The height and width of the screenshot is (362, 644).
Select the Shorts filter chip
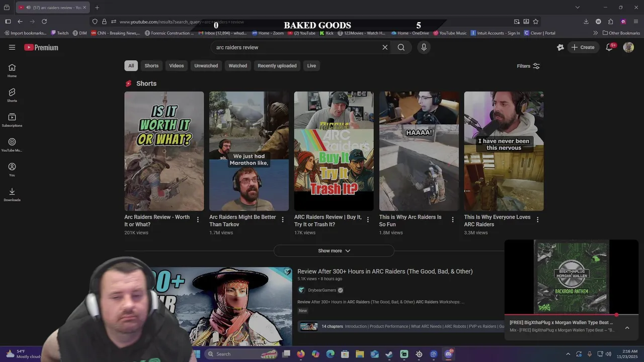click(x=151, y=66)
